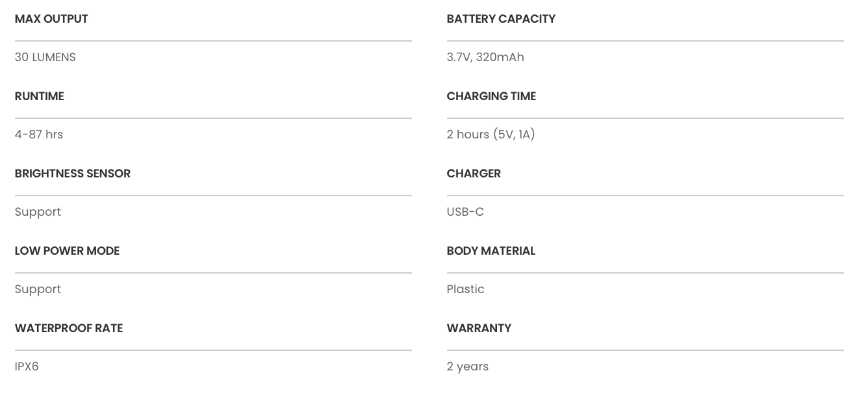Image resolution: width=868 pixels, height=399 pixels.
Task: Click the WATERPROOF RATE heading
Action: (69, 328)
